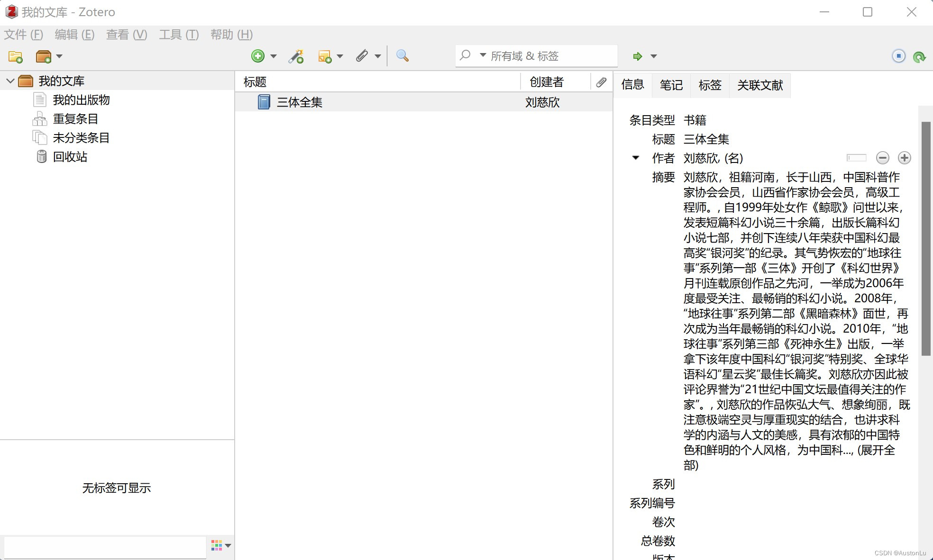Click the empty 系列 field
The width and height of the screenshot is (933, 560).
coord(796,484)
